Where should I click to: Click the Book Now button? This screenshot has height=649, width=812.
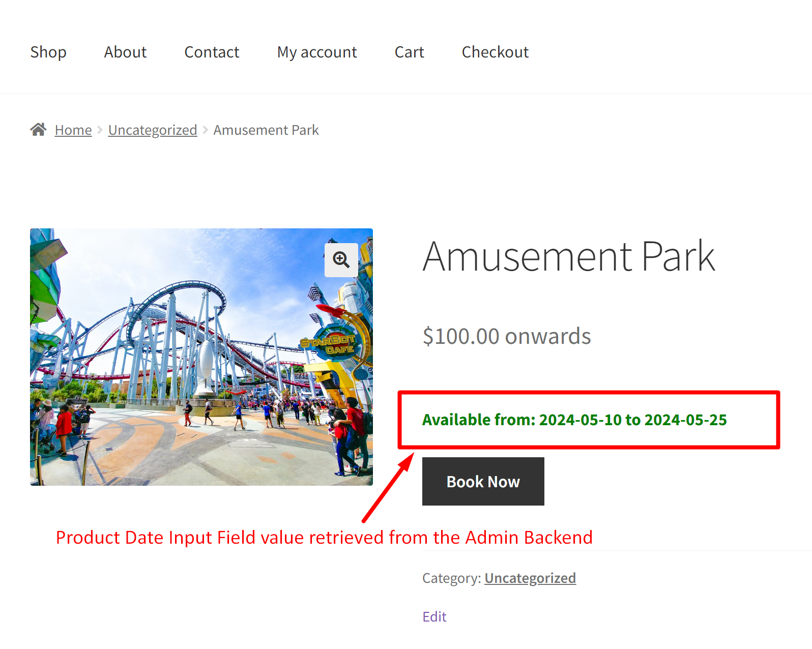[x=483, y=481]
